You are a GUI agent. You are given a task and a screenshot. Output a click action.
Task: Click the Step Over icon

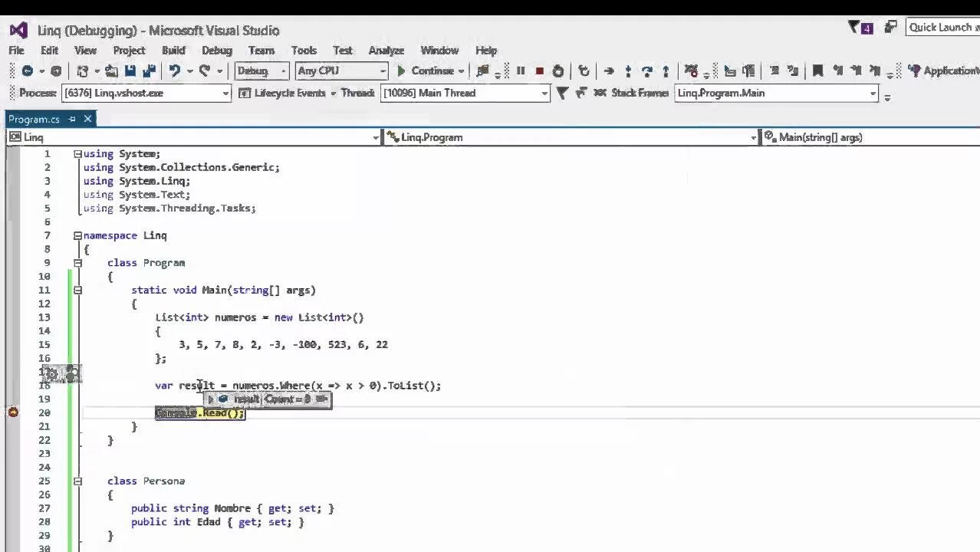pyautogui.click(x=646, y=71)
